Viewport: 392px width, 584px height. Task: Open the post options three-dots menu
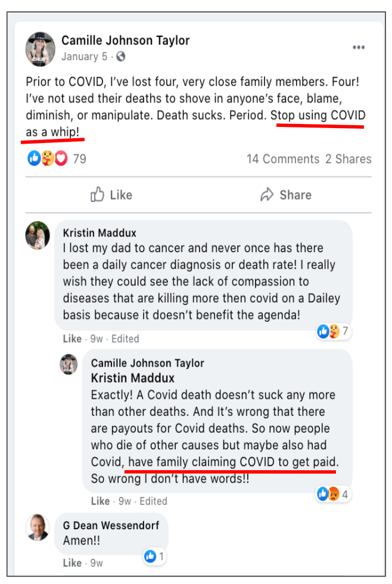[358, 48]
